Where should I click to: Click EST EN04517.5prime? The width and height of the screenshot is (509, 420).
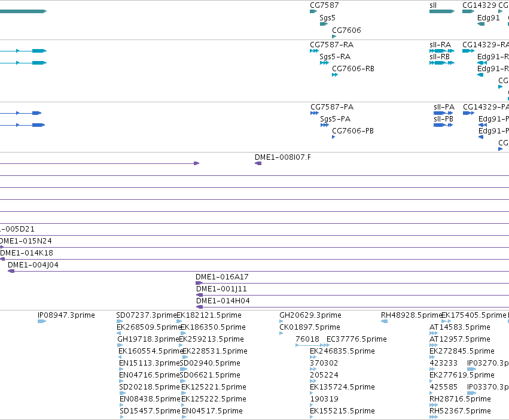coord(212,412)
